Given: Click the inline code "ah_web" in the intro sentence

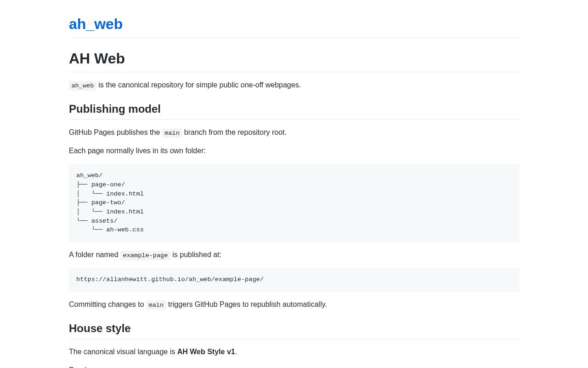Looking at the screenshot, I should (x=83, y=86).
